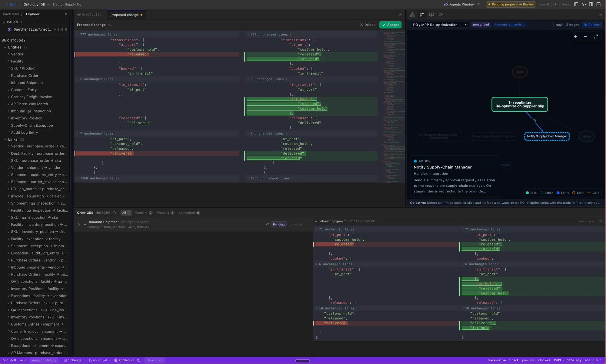Click the @authentica/tract pack cube icon
The height and width of the screenshot is (364, 606).
coord(10,29)
